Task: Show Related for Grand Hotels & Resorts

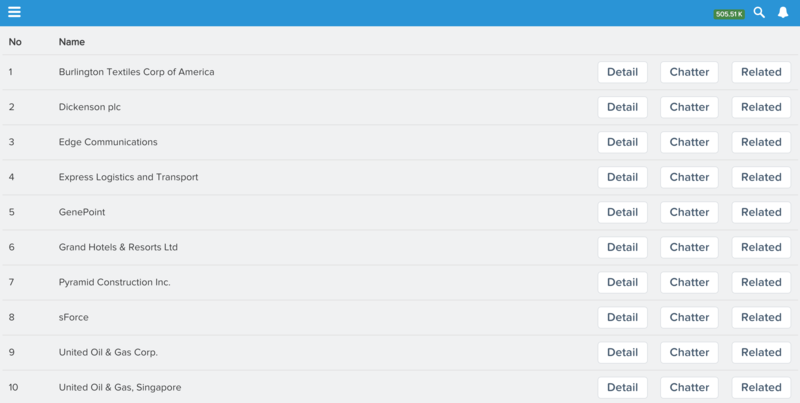Action: [761, 247]
